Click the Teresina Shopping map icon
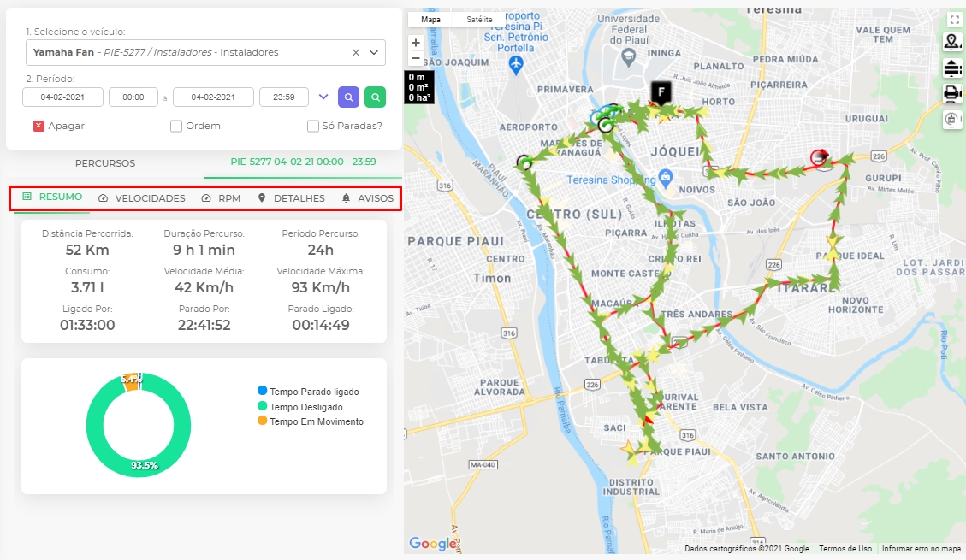Image resolution: width=966 pixels, height=560 pixels. tap(666, 178)
